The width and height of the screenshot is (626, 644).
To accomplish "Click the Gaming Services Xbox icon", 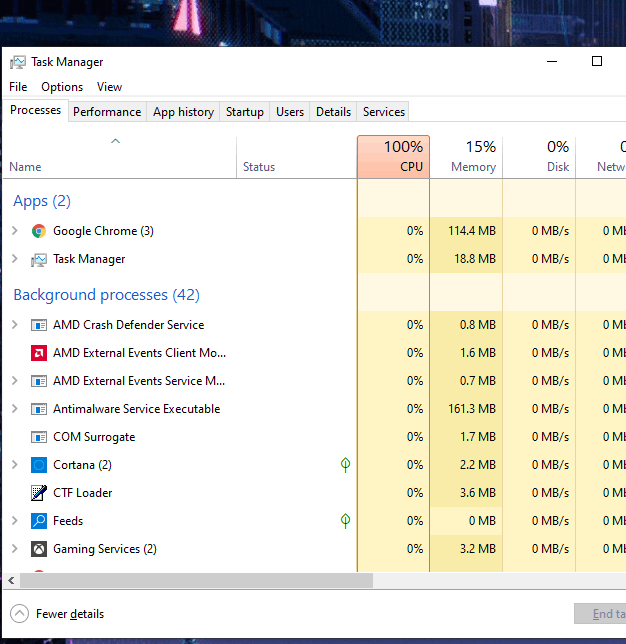I will tap(39, 549).
